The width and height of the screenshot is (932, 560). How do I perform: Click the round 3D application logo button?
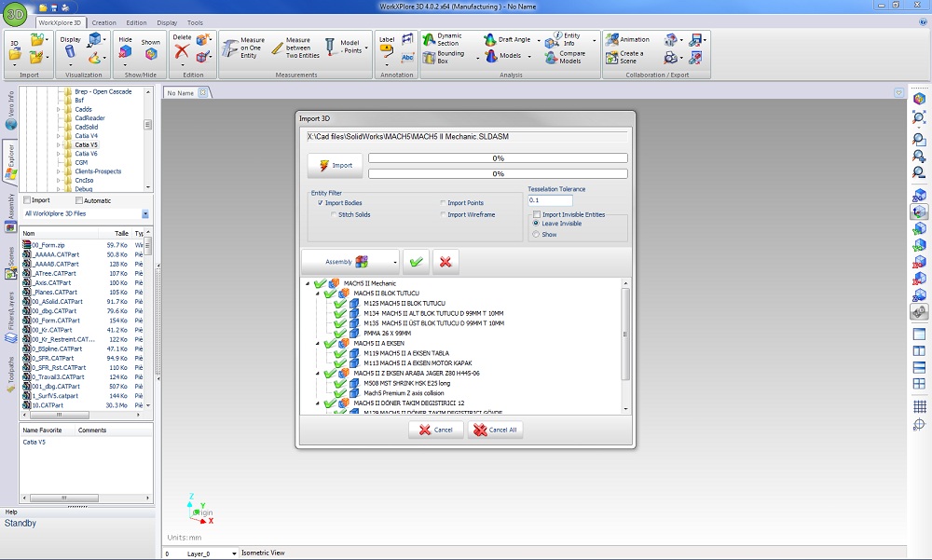tap(15, 14)
